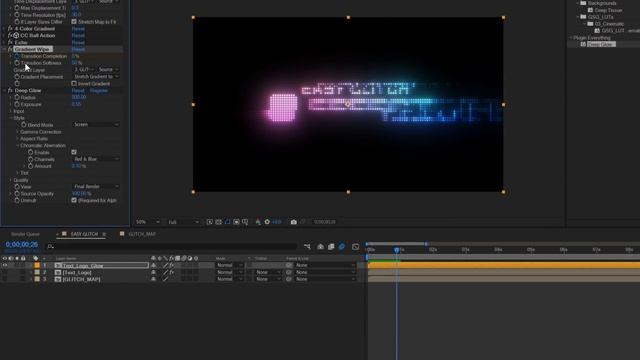Toggle mask and shape path visibility icon

[228, 222]
